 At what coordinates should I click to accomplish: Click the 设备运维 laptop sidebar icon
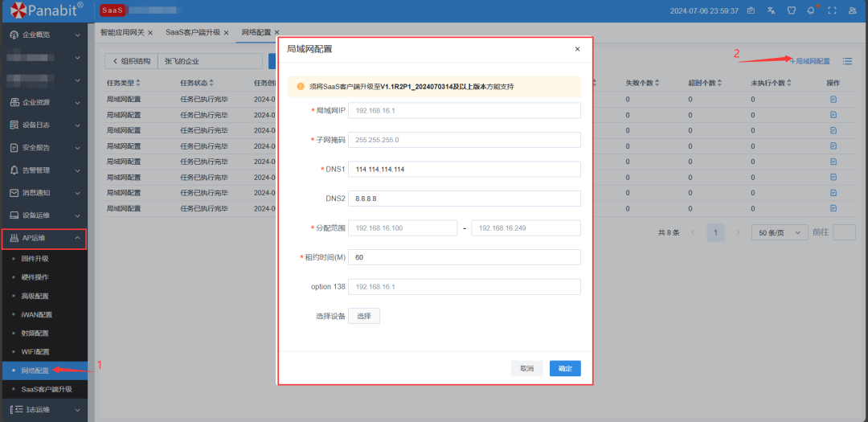(14, 215)
